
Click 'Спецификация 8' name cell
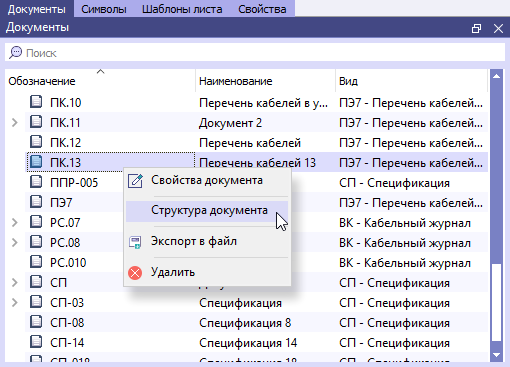tap(245, 323)
